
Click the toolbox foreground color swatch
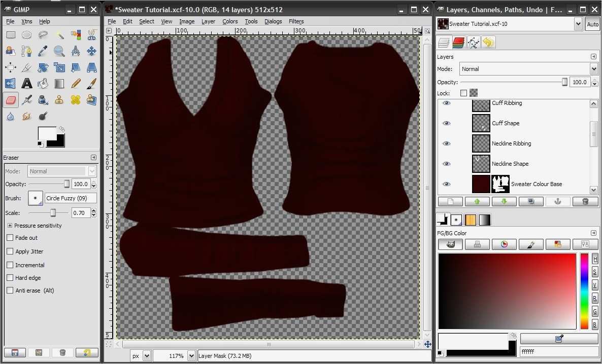click(x=47, y=134)
